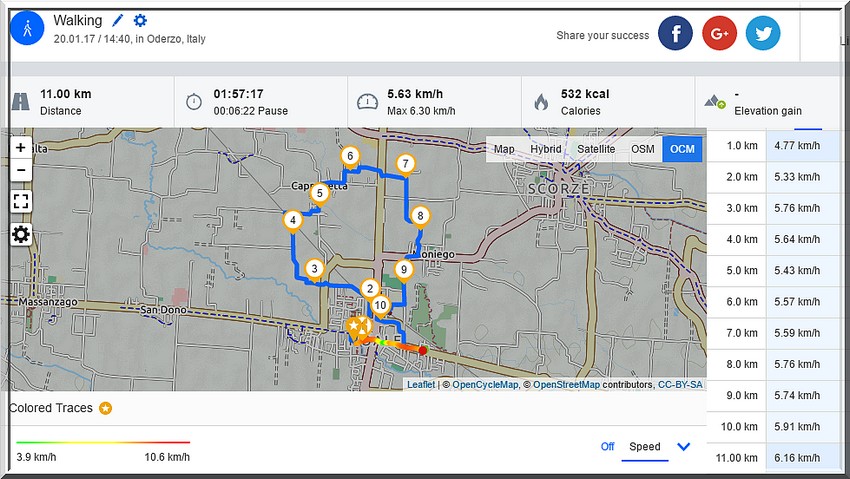Select the OCM map layer
This screenshot has width=850, height=479.
(x=682, y=149)
